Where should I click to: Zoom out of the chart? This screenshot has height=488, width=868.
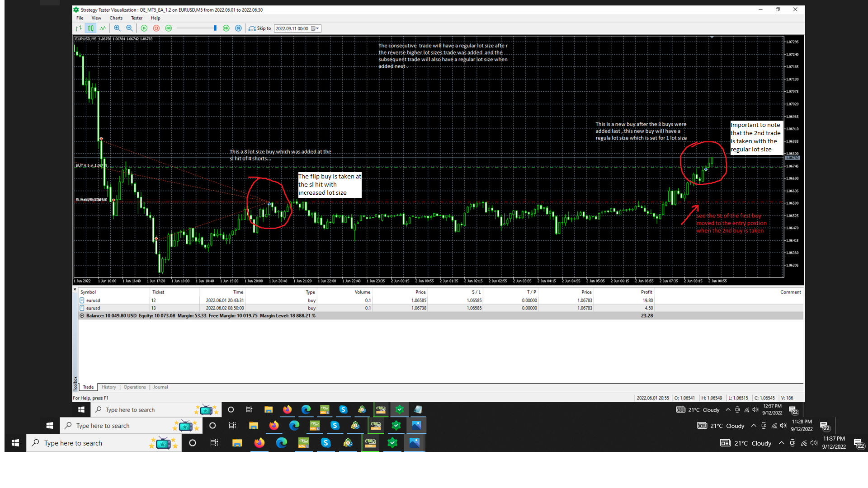129,28
